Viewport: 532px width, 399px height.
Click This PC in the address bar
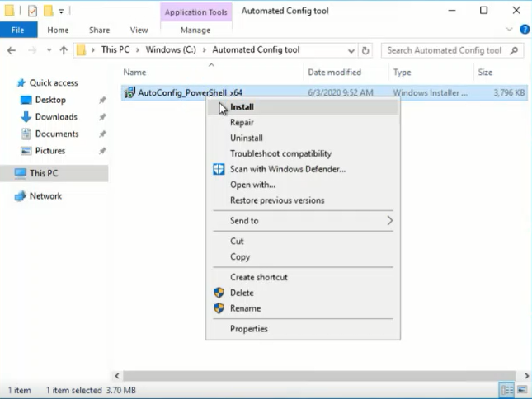(115, 49)
